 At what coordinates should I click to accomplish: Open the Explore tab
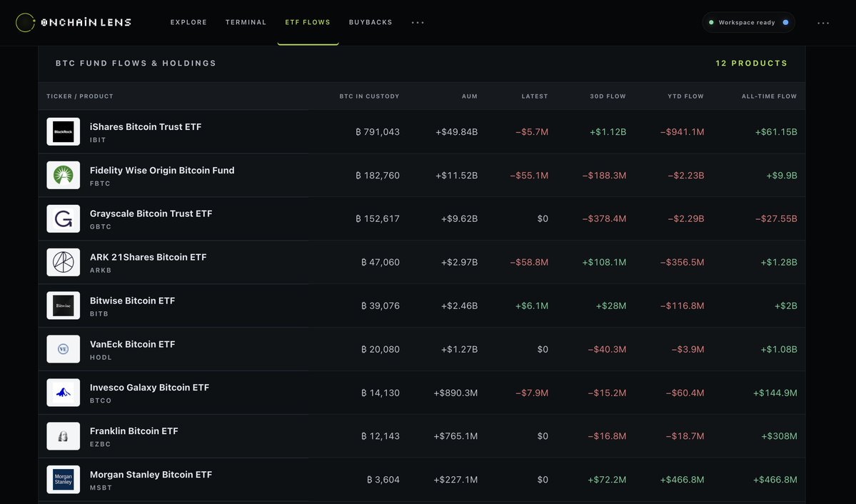pyautogui.click(x=188, y=22)
